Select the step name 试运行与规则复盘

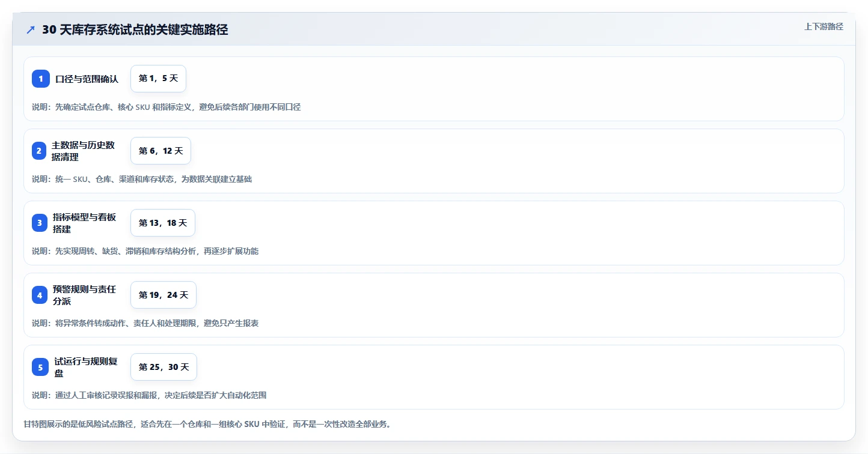click(86, 367)
